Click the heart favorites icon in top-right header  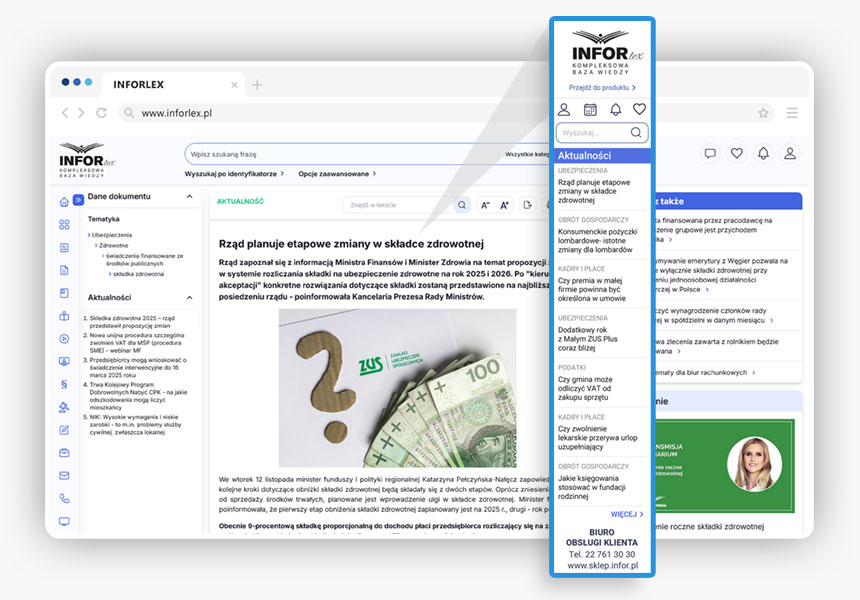[737, 153]
